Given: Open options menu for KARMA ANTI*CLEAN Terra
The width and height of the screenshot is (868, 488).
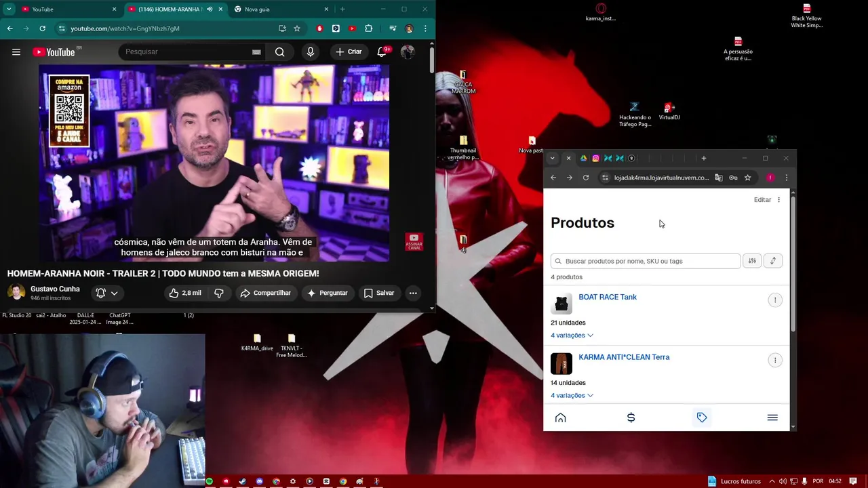Looking at the screenshot, I should click(x=775, y=360).
